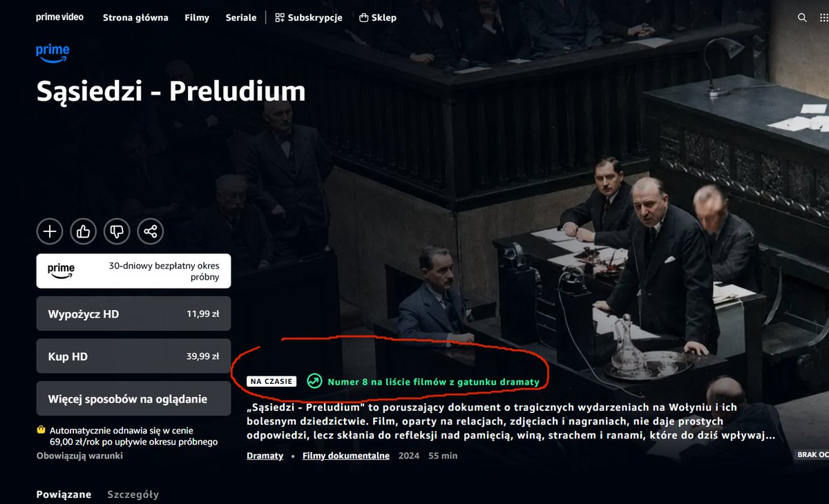Screen dimensions: 829x504
Task: Open the Dramaty genre link
Action: click(265, 456)
